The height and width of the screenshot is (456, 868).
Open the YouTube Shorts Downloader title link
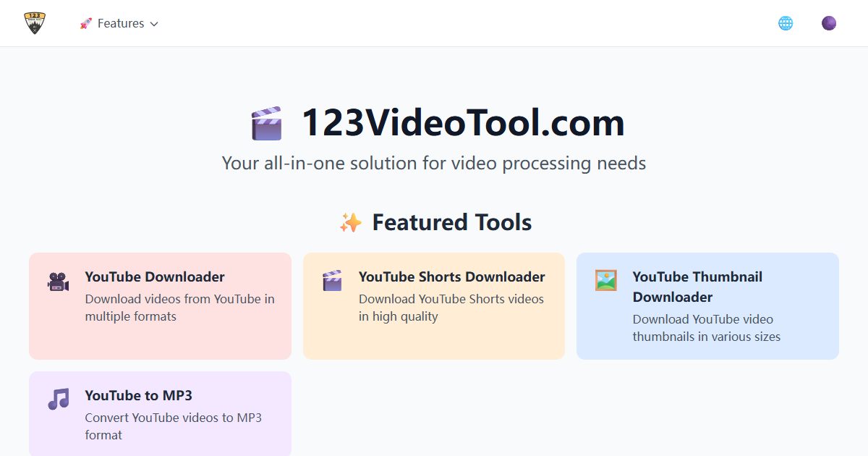click(452, 276)
